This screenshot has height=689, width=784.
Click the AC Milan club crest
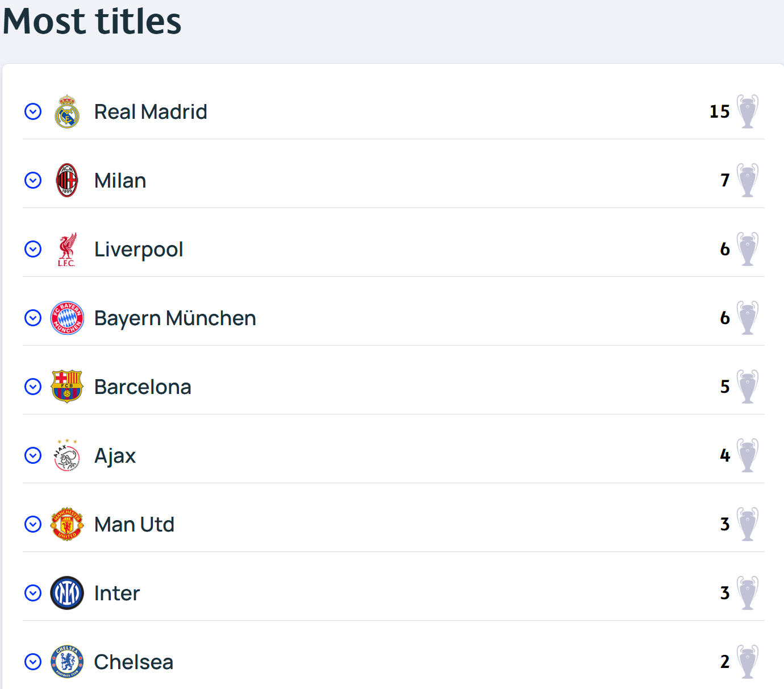tap(67, 180)
